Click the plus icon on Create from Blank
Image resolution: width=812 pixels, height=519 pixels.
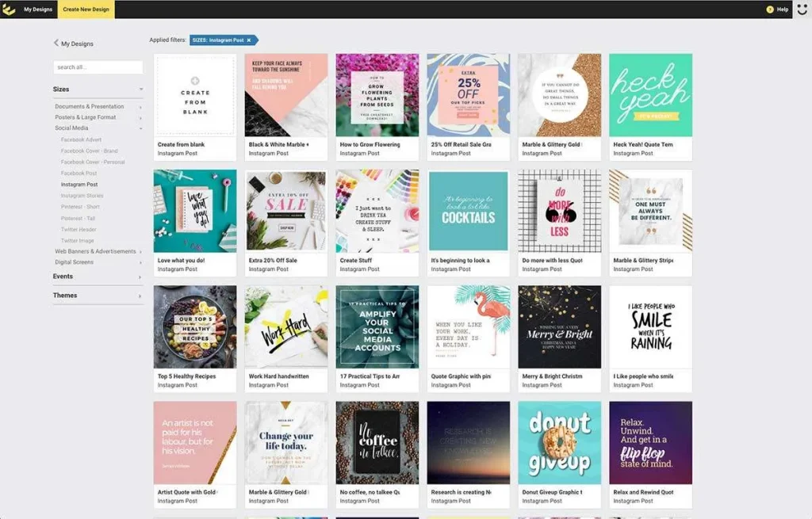(x=195, y=81)
